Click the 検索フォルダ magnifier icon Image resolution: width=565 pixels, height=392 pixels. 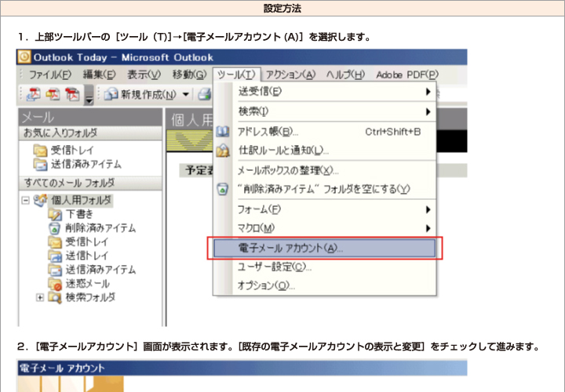point(55,298)
